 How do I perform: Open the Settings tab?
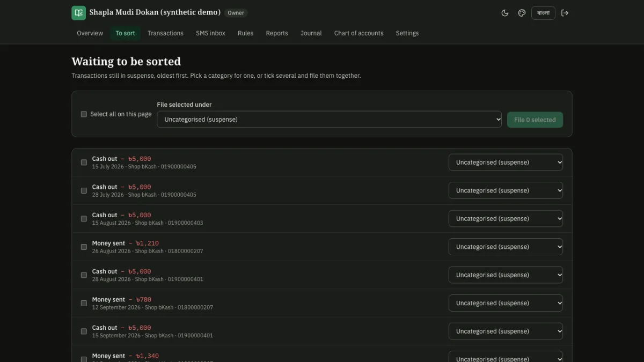pos(407,33)
